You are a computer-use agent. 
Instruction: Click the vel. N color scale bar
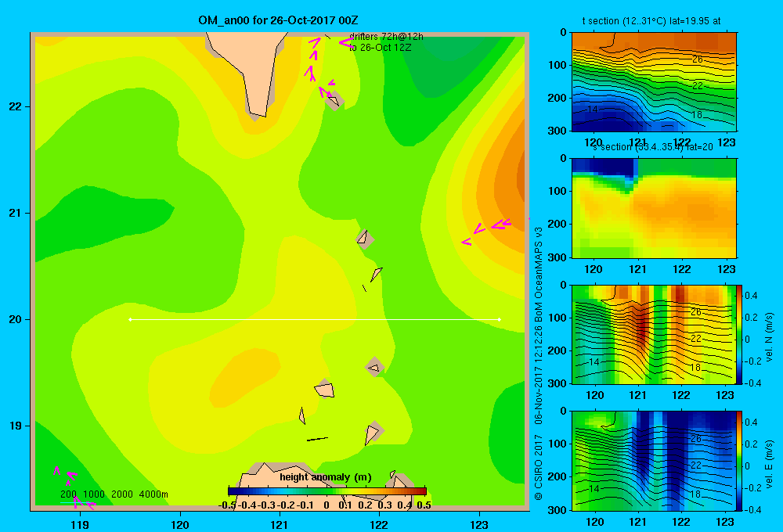(739, 334)
